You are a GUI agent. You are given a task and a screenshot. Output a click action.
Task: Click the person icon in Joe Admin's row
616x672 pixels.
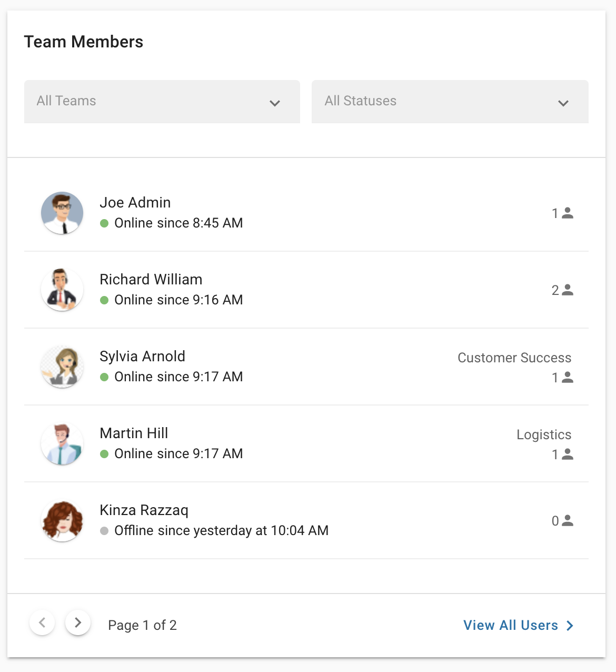[568, 213]
